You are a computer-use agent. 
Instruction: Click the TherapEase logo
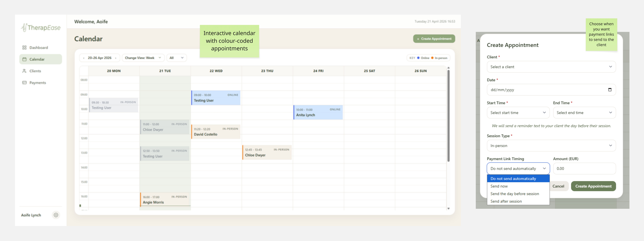point(41,27)
